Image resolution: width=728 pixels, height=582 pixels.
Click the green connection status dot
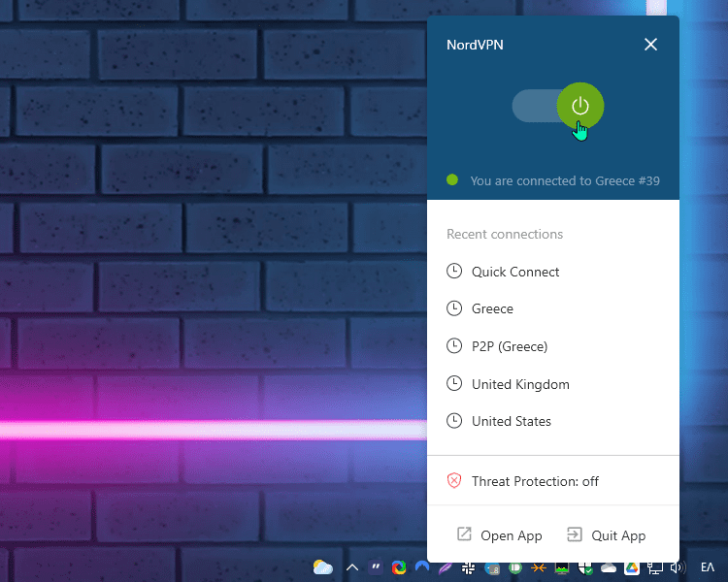(451, 179)
